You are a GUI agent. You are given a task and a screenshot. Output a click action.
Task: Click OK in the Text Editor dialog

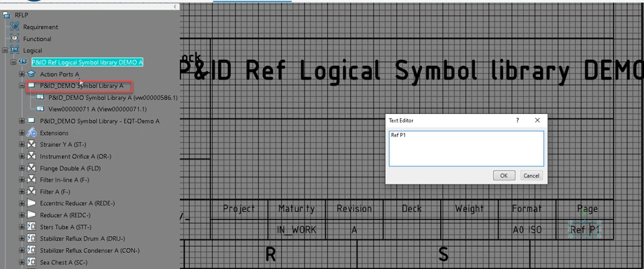pyautogui.click(x=504, y=175)
